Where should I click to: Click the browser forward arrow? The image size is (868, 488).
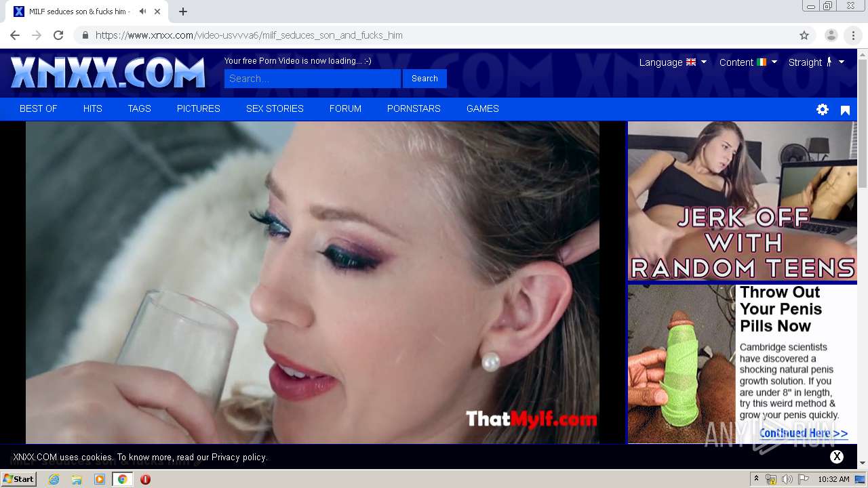pyautogui.click(x=37, y=35)
